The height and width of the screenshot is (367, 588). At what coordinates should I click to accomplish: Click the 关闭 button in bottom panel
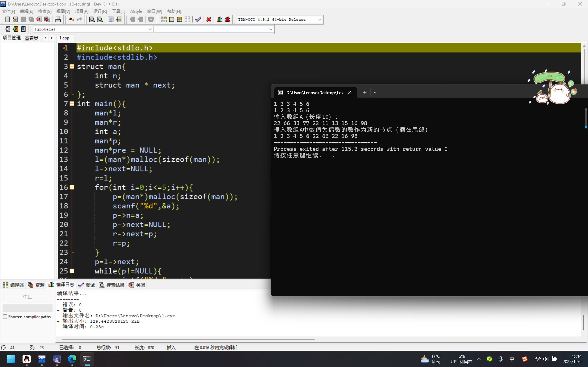click(x=137, y=285)
